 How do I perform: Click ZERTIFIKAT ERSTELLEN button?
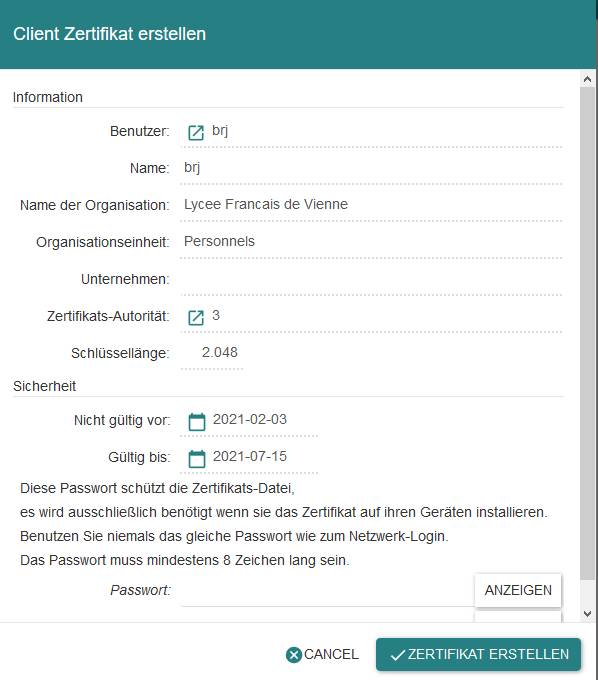click(x=478, y=654)
